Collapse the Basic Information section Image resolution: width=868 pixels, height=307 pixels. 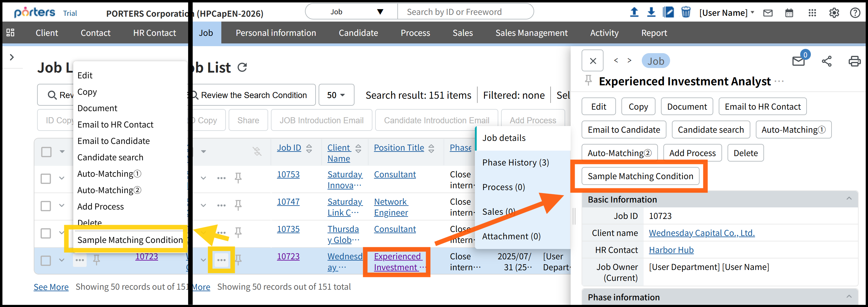coord(849,199)
